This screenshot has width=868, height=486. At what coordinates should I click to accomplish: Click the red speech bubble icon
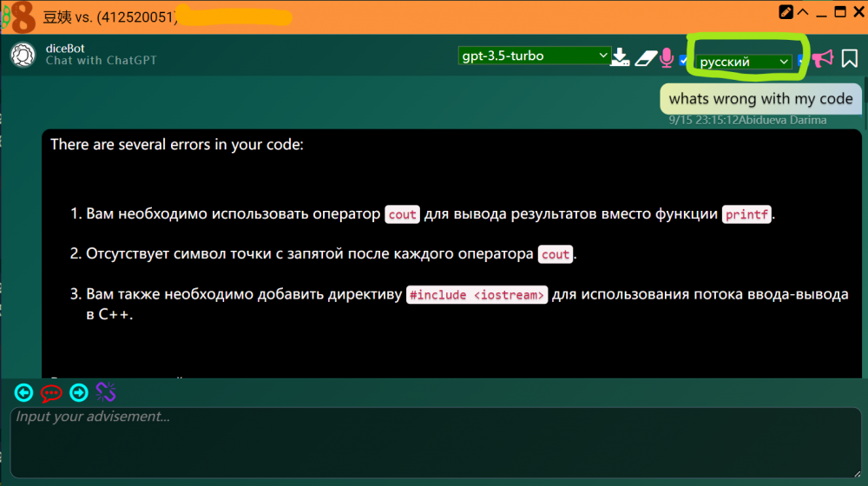(x=51, y=392)
